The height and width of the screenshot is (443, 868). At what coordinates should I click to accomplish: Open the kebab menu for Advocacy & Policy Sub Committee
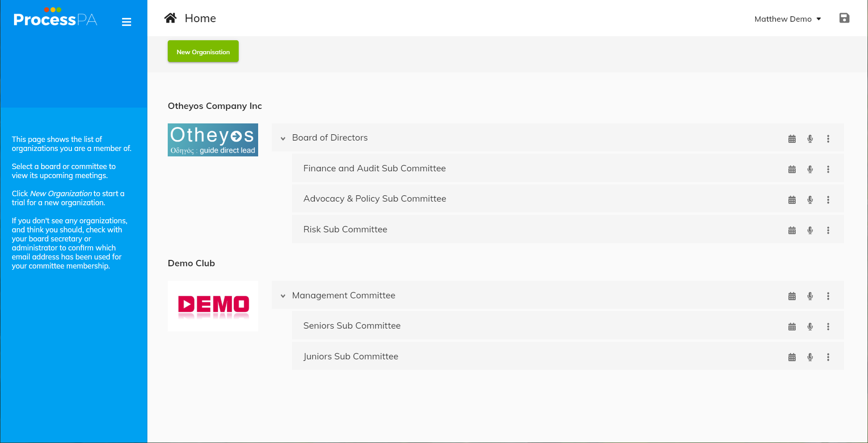coord(828,199)
